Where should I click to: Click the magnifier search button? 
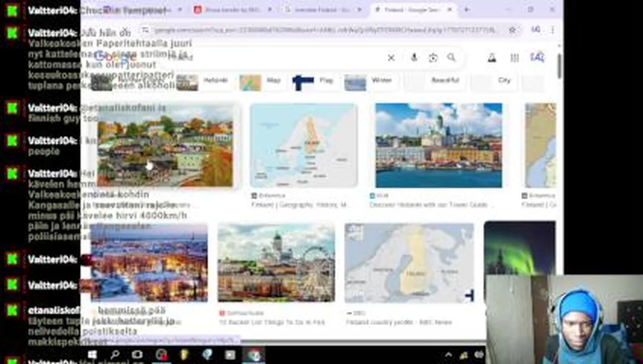(451, 58)
